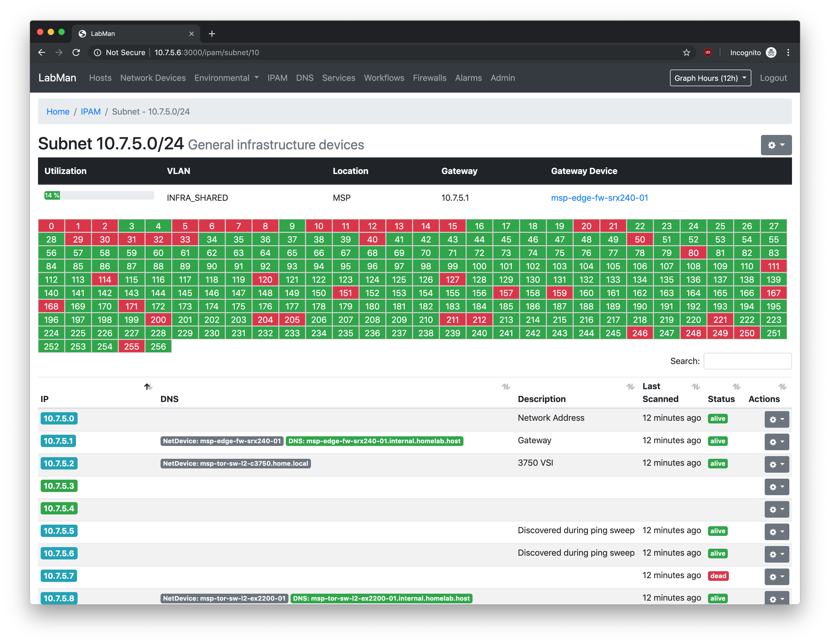This screenshot has width=830, height=644.
Task: Open Chrome three-dot menu
Action: click(788, 52)
